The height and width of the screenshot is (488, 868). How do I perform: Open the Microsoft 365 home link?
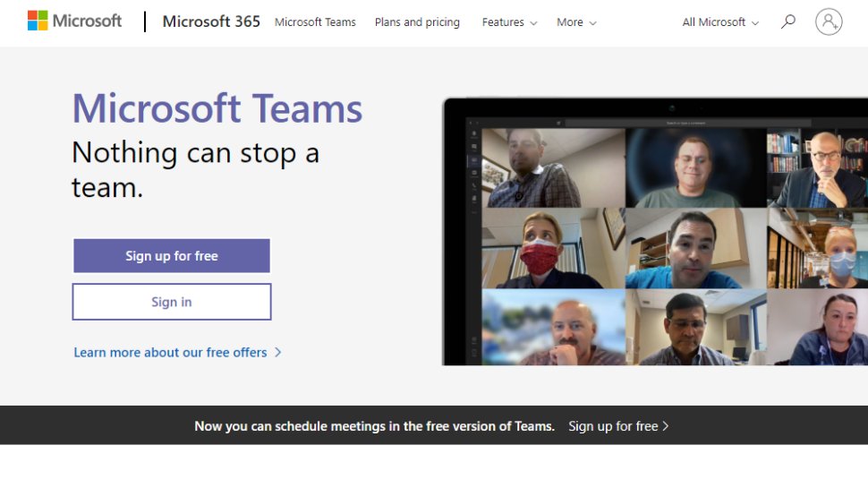(x=211, y=21)
